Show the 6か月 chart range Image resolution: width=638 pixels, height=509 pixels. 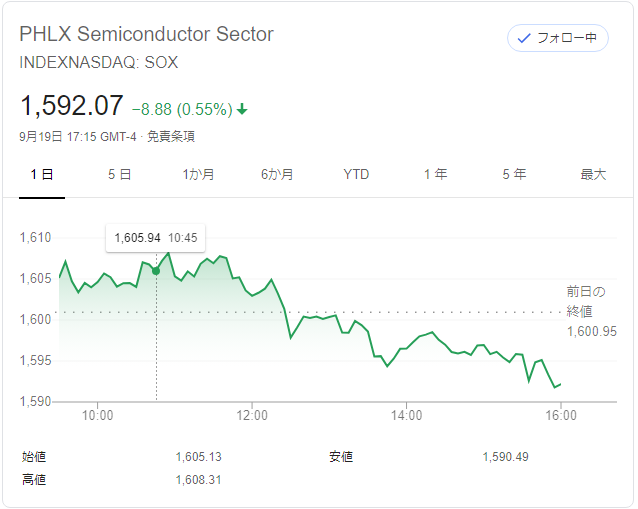(x=277, y=175)
